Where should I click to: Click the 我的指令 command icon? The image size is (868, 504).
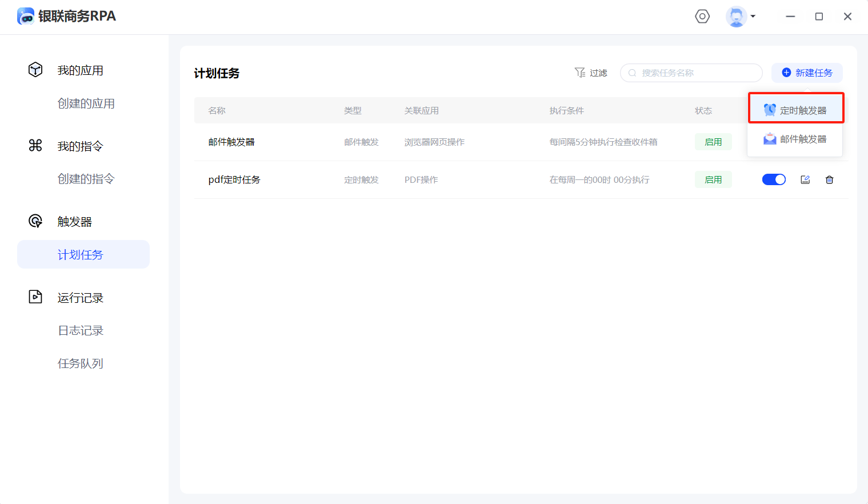[x=35, y=146]
